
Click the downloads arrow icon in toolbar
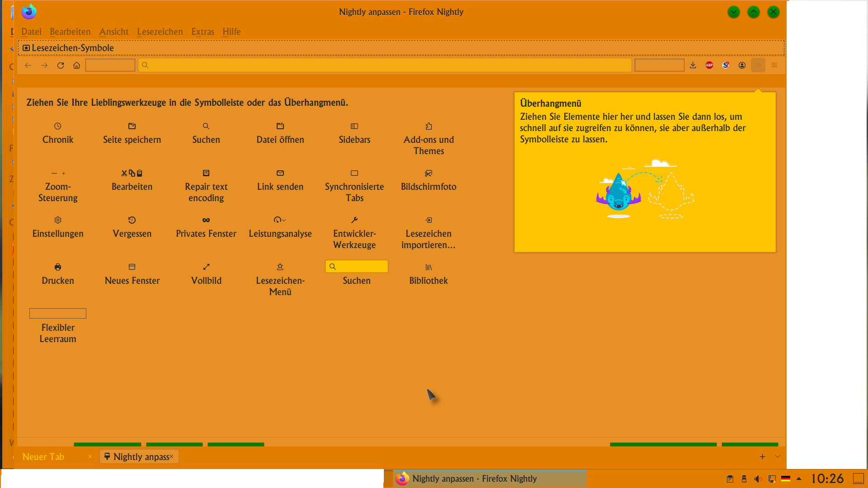693,65
